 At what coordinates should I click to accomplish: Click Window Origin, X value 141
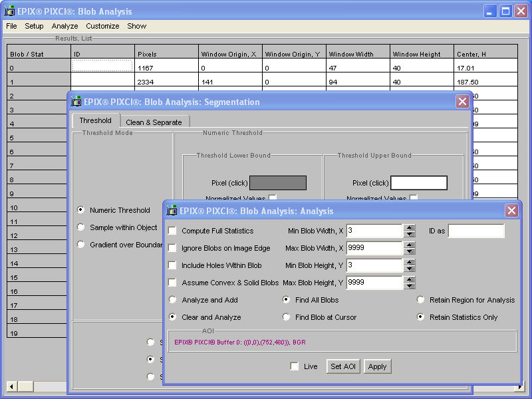(207, 82)
